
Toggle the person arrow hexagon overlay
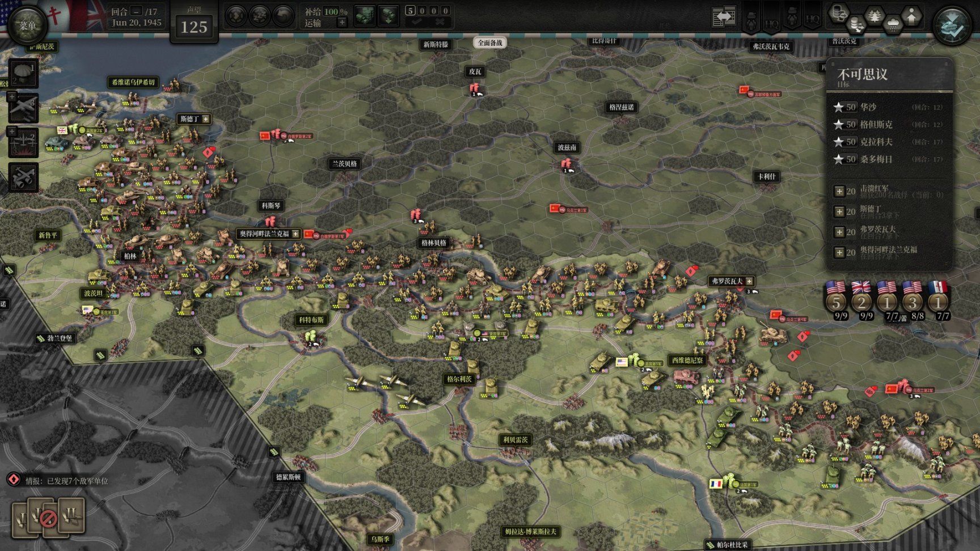coord(912,15)
